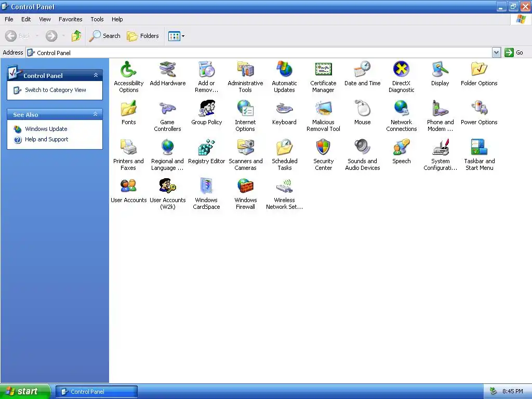Click the system tray clock

pos(513,392)
